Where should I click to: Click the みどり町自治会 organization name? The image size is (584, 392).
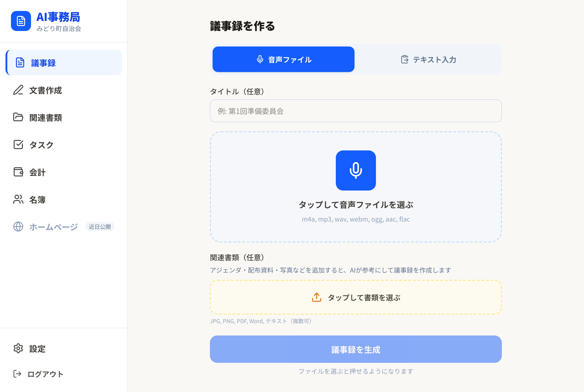pyautogui.click(x=59, y=28)
